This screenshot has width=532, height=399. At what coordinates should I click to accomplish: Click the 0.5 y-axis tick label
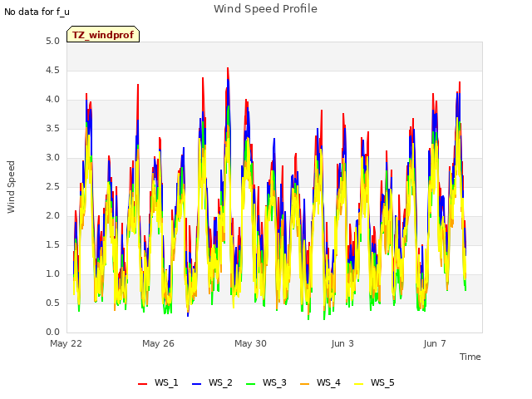pos(52,303)
